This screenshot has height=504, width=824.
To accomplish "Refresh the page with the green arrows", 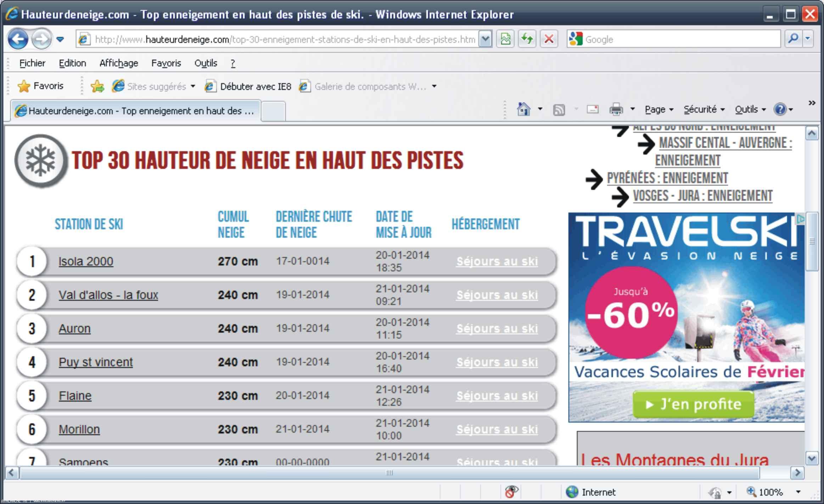I will tap(527, 39).
